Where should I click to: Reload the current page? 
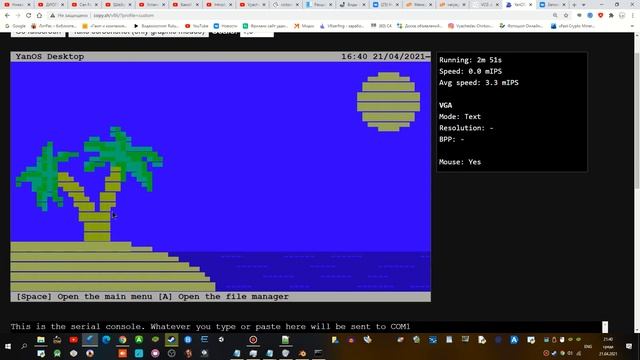tap(29, 16)
